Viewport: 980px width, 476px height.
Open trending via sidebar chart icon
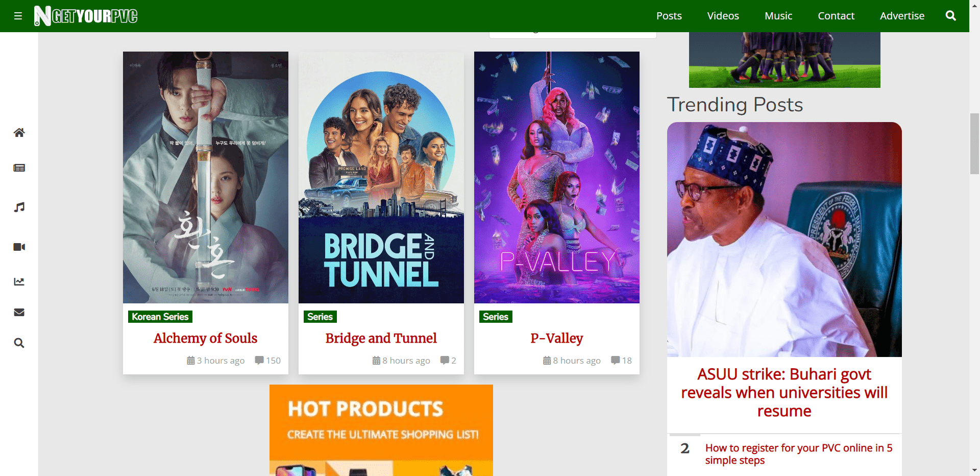click(19, 281)
